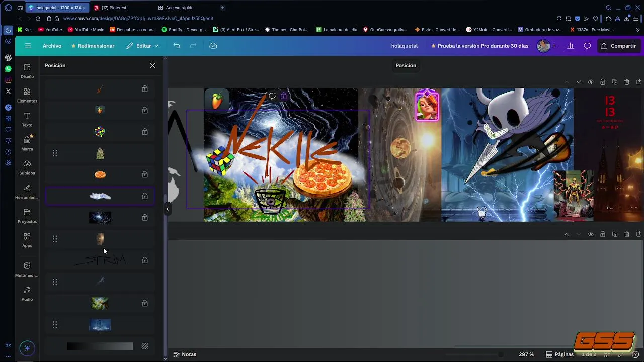Unlock the STRIM handwriting layer

point(145,260)
